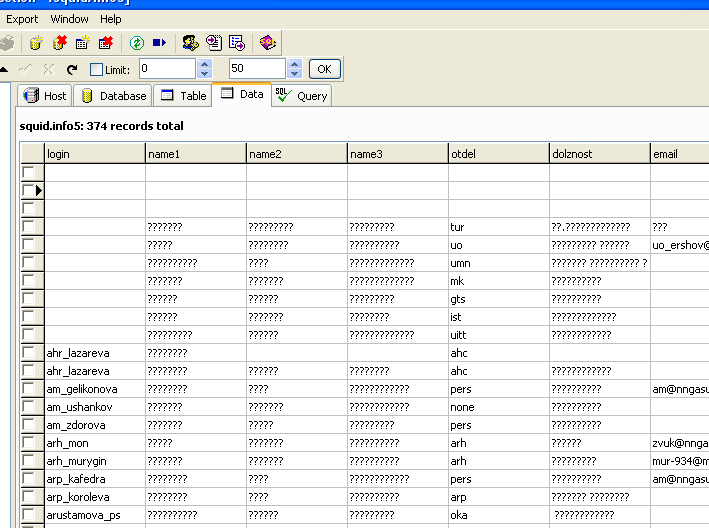Enable the Limit checkbox
The image size is (709, 528).
[96, 70]
